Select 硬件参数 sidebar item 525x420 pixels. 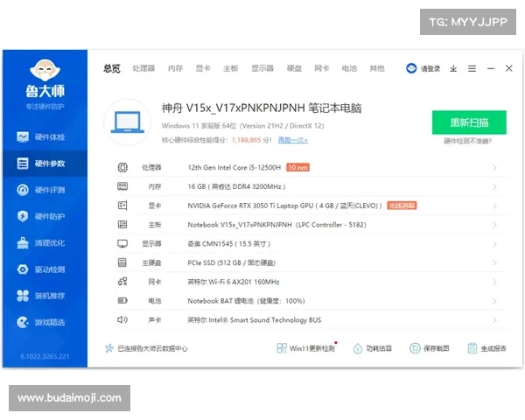pos(45,164)
